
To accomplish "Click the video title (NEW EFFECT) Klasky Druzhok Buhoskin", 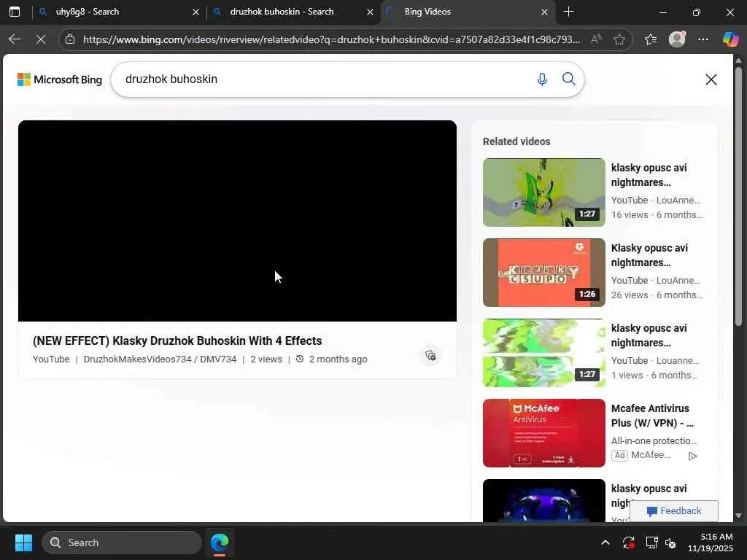I will point(177,341).
